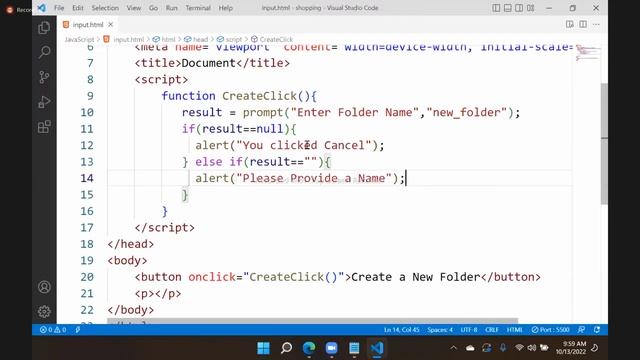Click line number 20 in gutter
This screenshot has height=360, width=640.
87,277
